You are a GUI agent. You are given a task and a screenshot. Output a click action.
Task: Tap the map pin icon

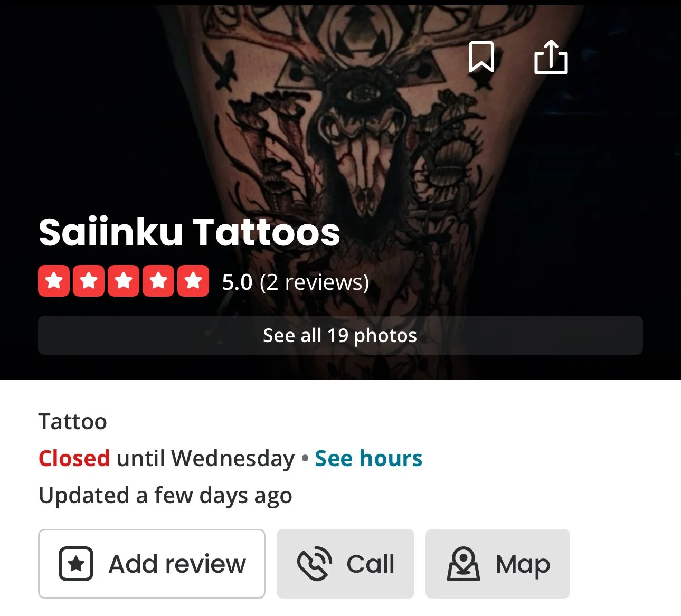[x=464, y=564]
